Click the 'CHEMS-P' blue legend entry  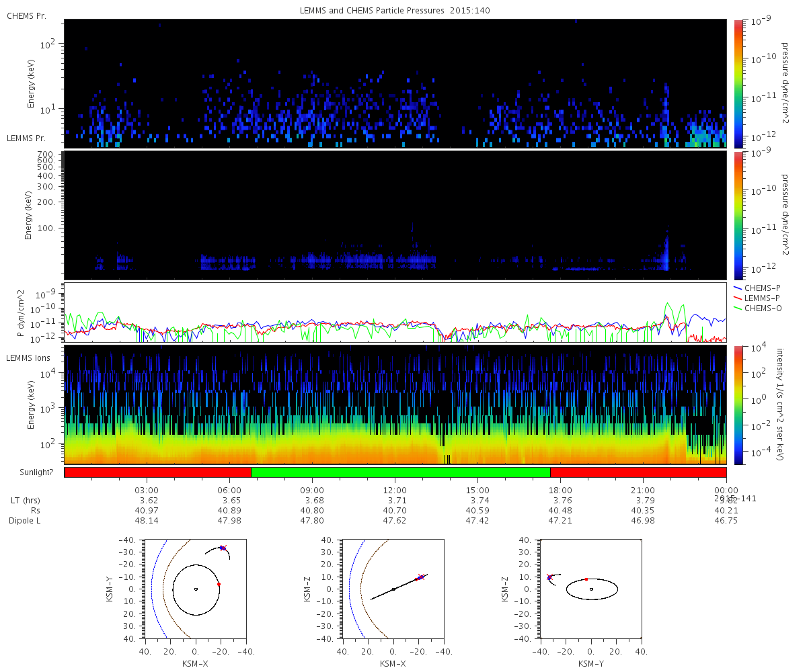click(756, 288)
